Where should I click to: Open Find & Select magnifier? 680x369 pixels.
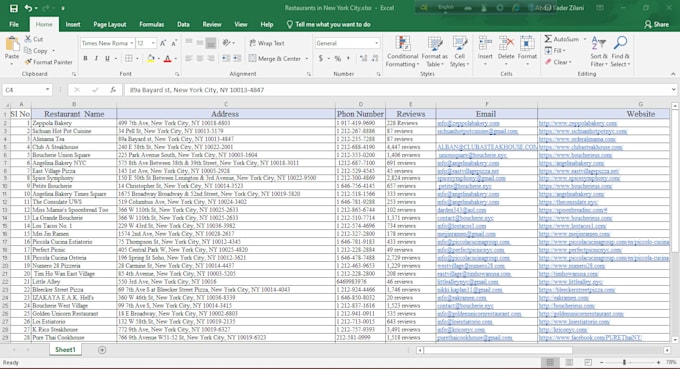(x=620, y=51)
